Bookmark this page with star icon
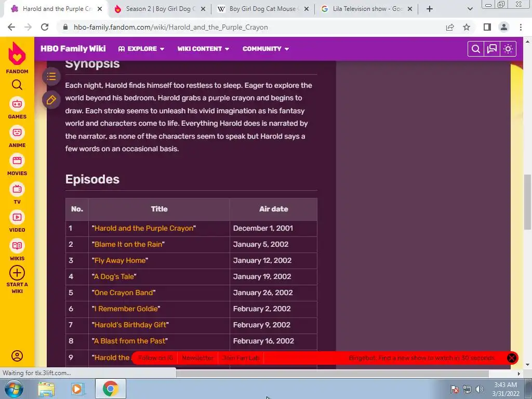Viewport: 532px width, 399px height. 467,27
